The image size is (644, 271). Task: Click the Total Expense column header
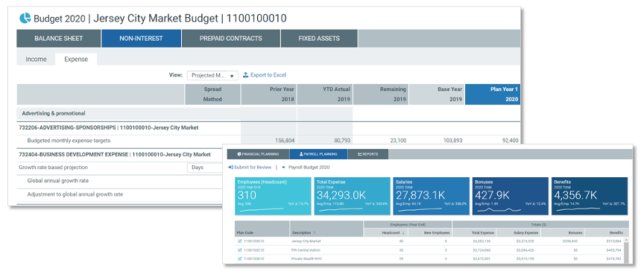(474, 233)
